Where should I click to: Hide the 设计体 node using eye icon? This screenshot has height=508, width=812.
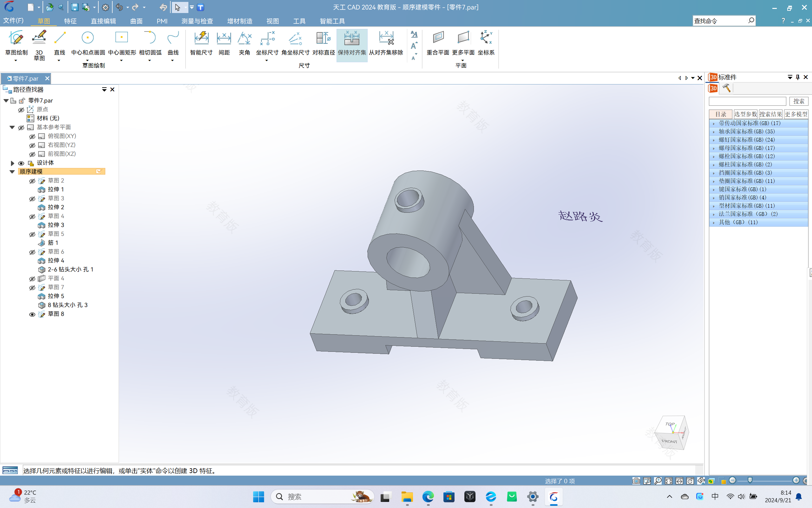click(21, 163)
